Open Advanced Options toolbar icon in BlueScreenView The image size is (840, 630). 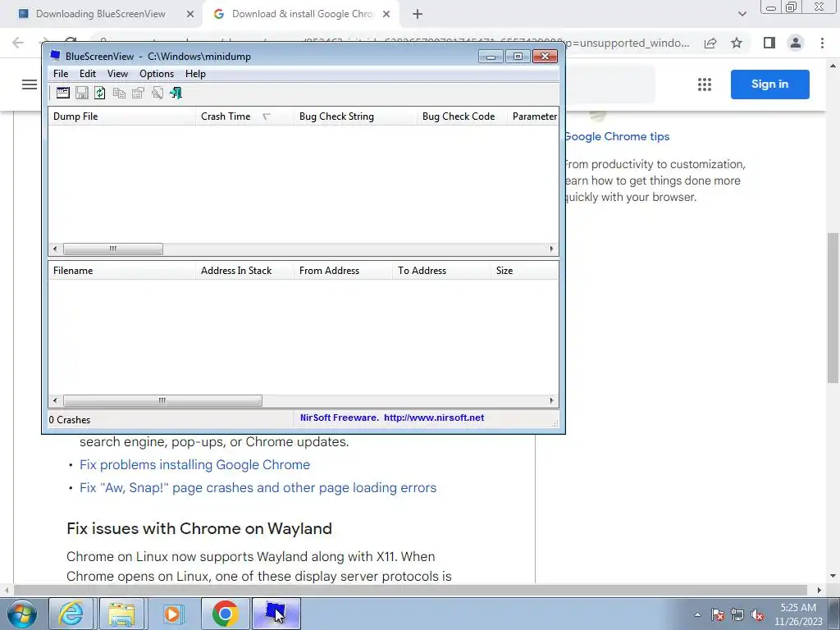[x=62, y=93]
